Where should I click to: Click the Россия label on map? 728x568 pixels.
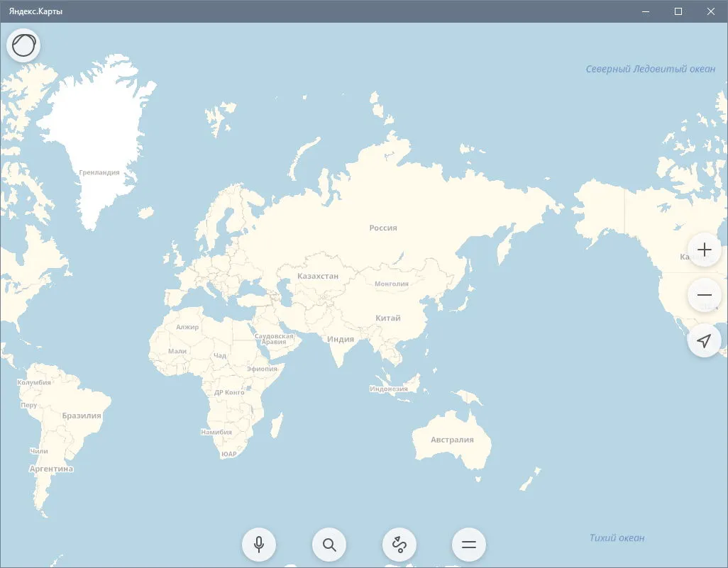[383, 228]
